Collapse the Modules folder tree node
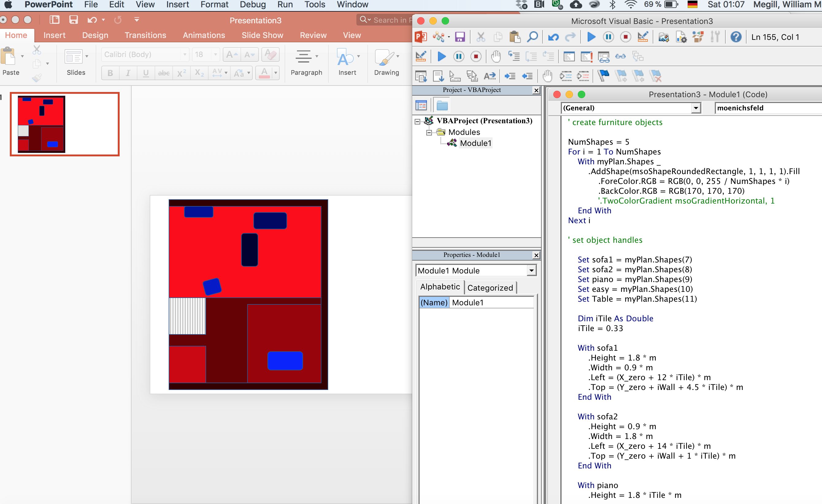 coord(429,132)
